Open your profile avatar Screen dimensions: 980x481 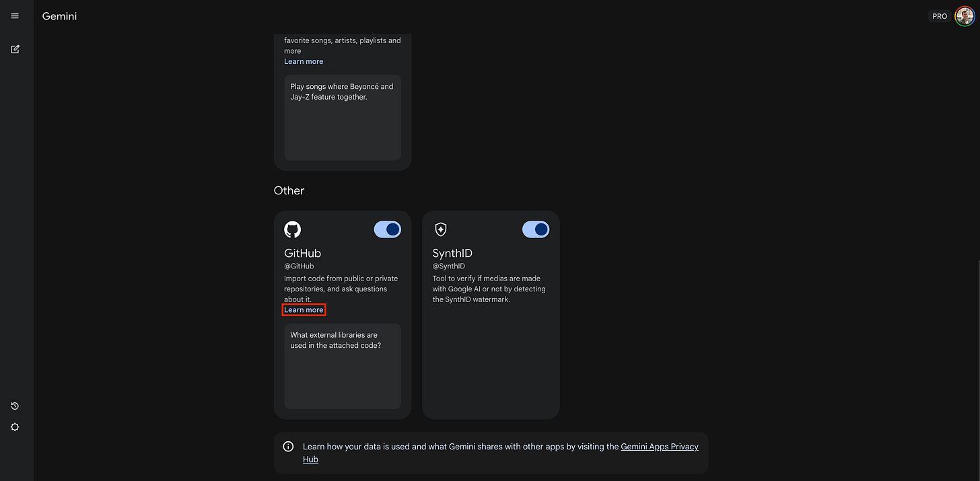(964, 15)
